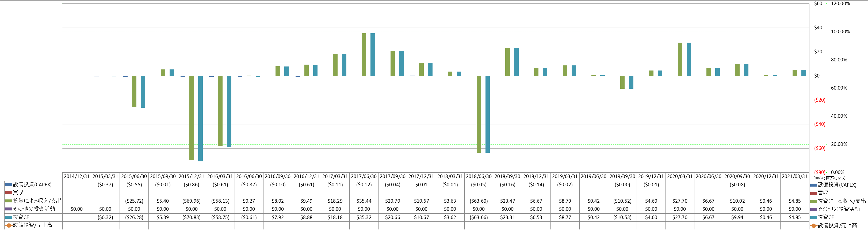
Task: Select the $35.44 investment value cell
Action: [364, 201]
